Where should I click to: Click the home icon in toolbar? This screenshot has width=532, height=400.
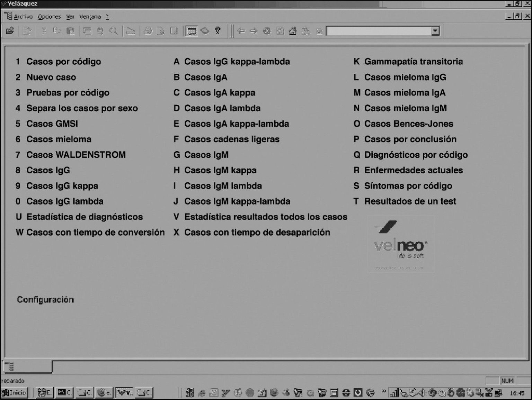click(293, 31)
